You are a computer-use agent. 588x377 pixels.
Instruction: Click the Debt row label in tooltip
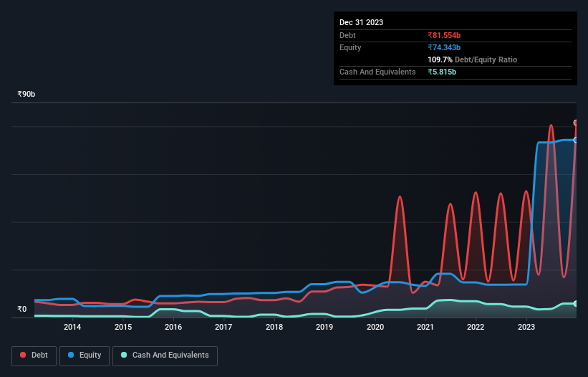coord(347,35)
